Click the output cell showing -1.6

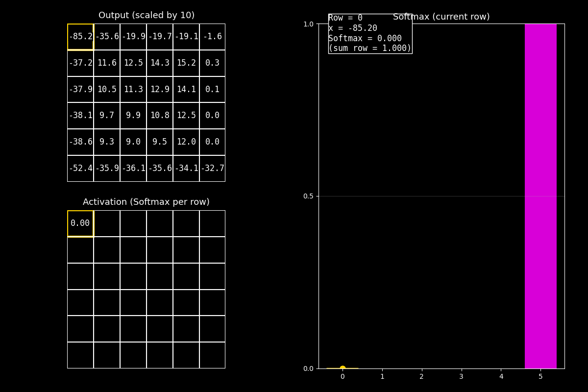click(212, 37)
